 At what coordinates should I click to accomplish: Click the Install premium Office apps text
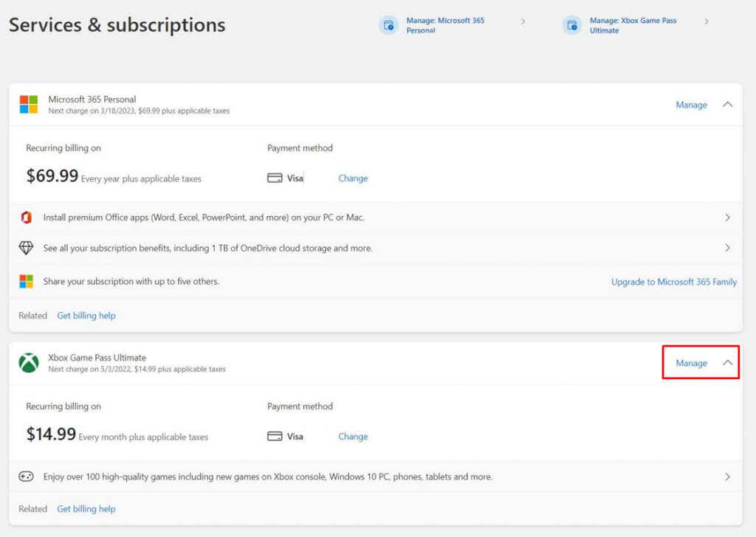[204, 218]
